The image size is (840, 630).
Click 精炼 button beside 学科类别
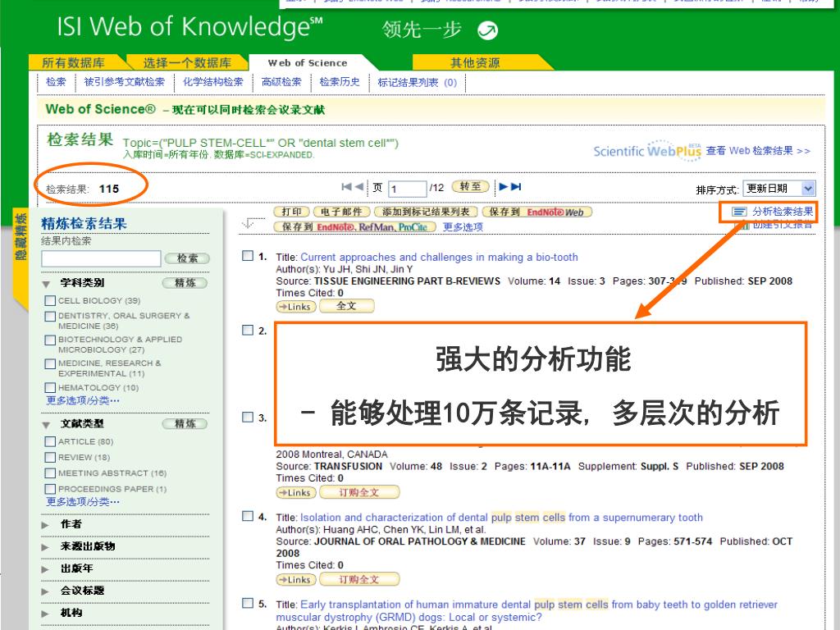(x=185, y=283)
